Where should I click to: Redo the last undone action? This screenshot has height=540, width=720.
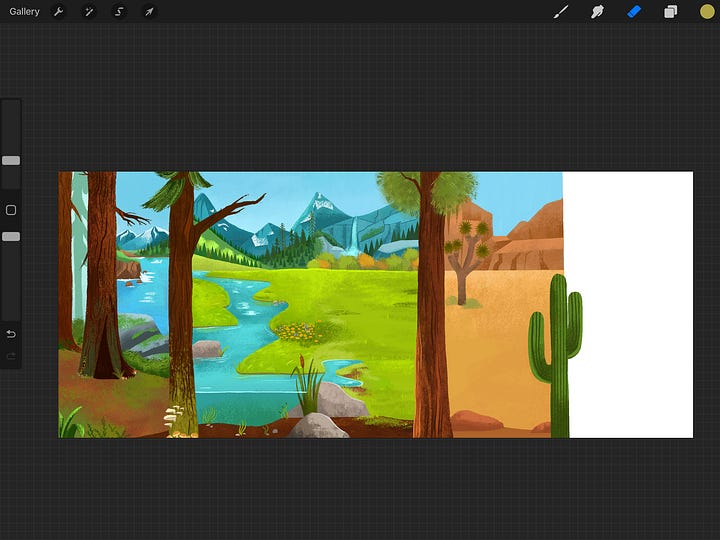(11, 356)
